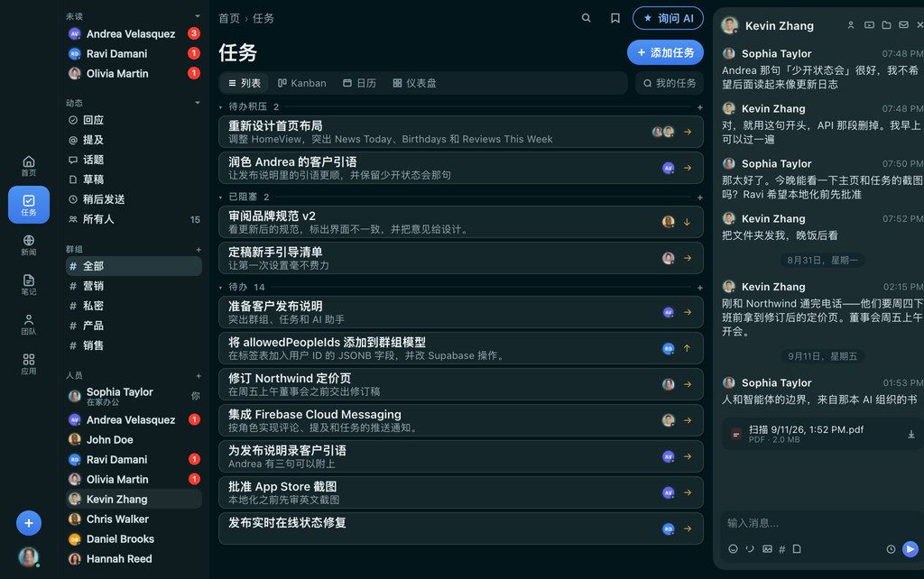Open 回应 in the activity list
The width and height of the screenshot is (924, 579).
134,120
